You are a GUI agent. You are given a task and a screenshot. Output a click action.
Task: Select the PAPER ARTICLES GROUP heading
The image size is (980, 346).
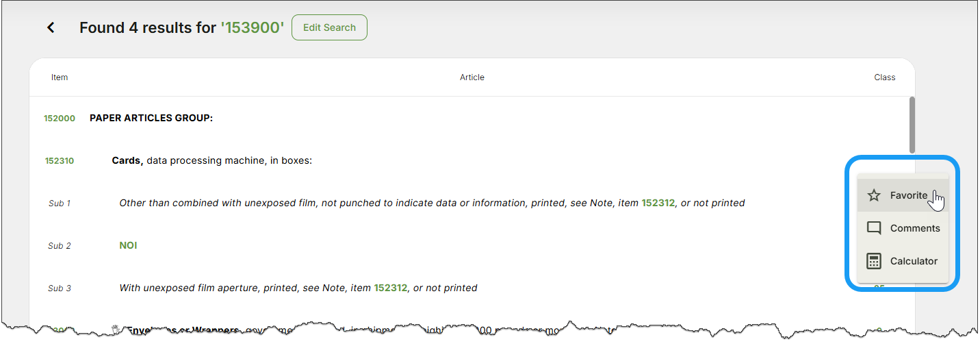click(151, 119)
